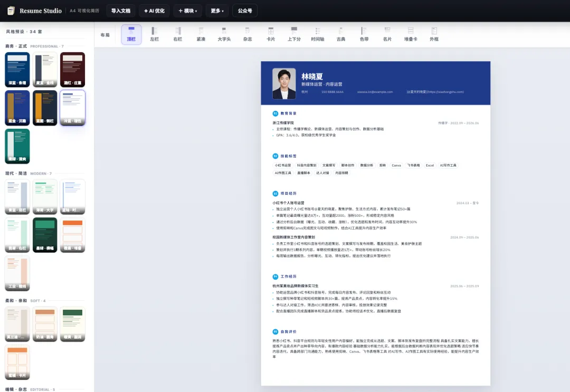Apply the 堆叠卡 layout
The width and height of the screenshot is (570, 392).
[x=411, y=35]
